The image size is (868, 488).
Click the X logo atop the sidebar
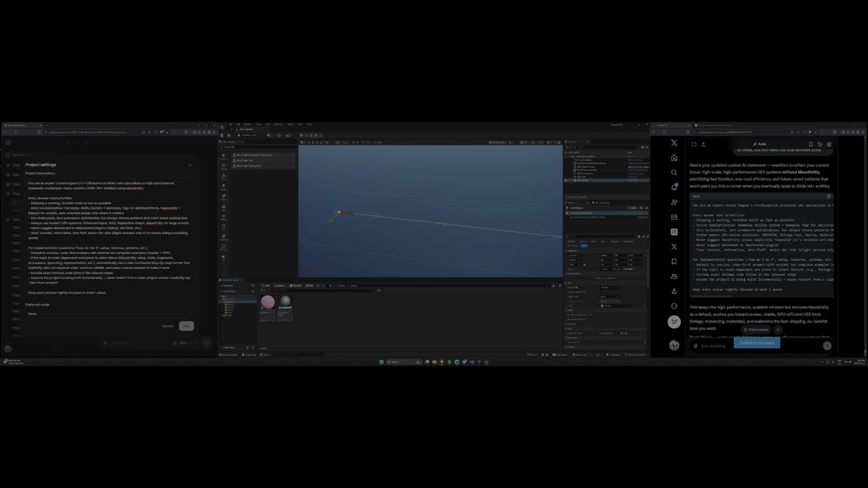click(673, 143)
